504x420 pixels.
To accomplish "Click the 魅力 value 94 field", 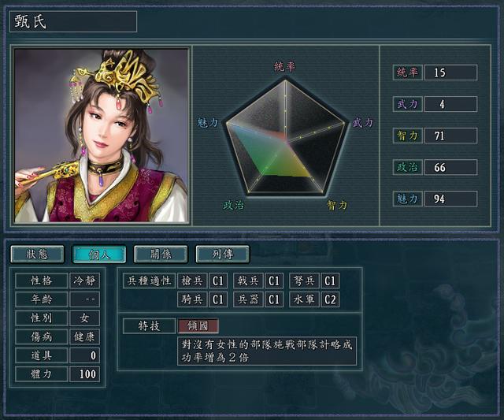I will [450, 199].
